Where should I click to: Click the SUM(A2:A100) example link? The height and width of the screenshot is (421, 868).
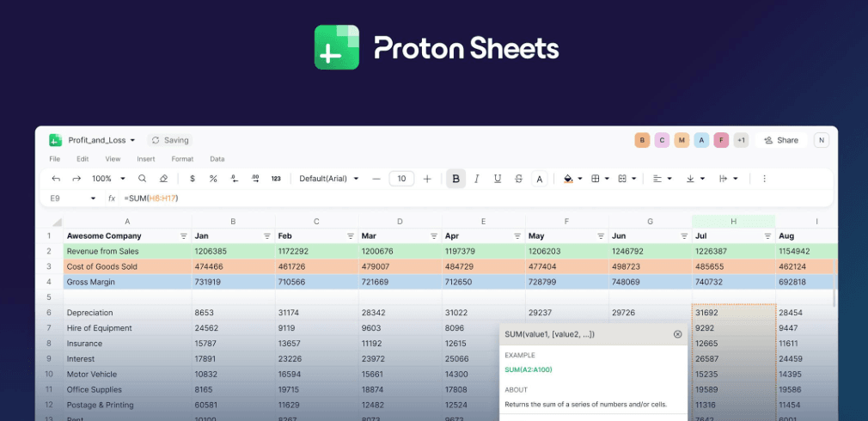[x=529, y=369]
